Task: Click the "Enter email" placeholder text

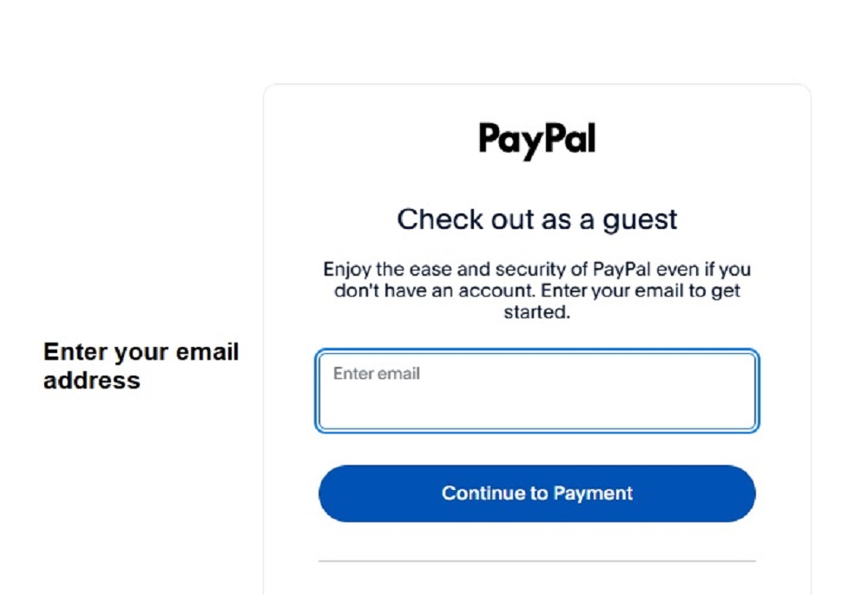Action: (377, 374)
